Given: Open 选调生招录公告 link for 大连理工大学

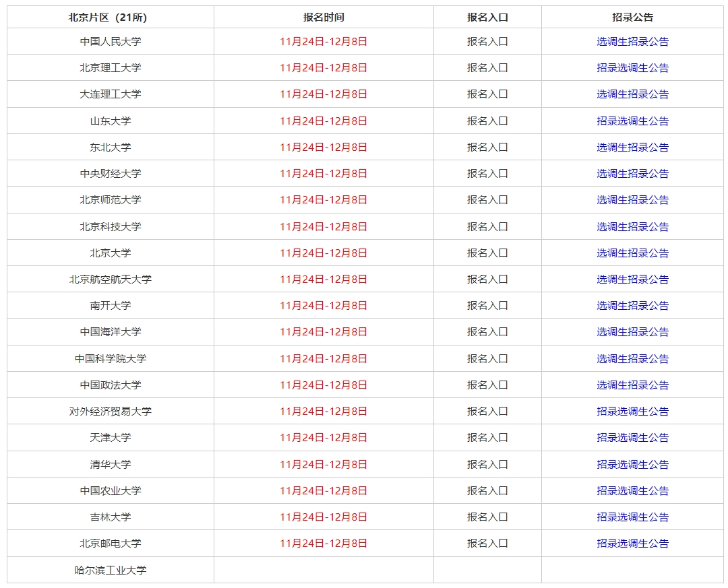Looking at the screenshot, I should [x=632, y=94].
